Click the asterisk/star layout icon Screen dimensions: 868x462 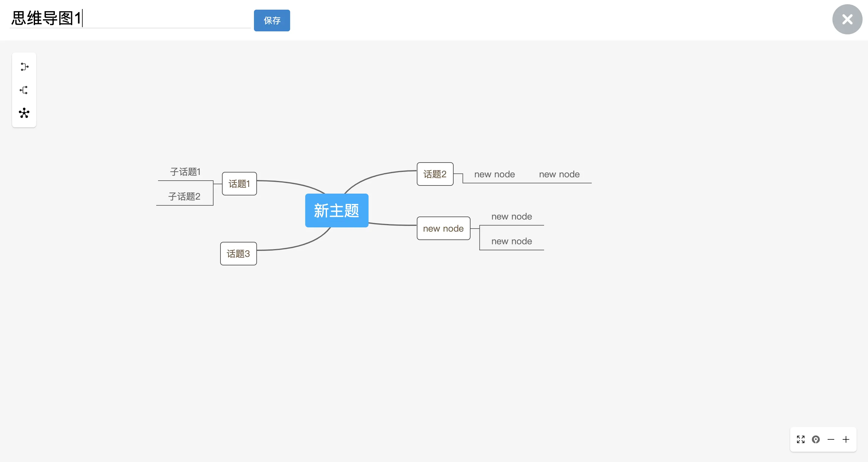(24, 112)
